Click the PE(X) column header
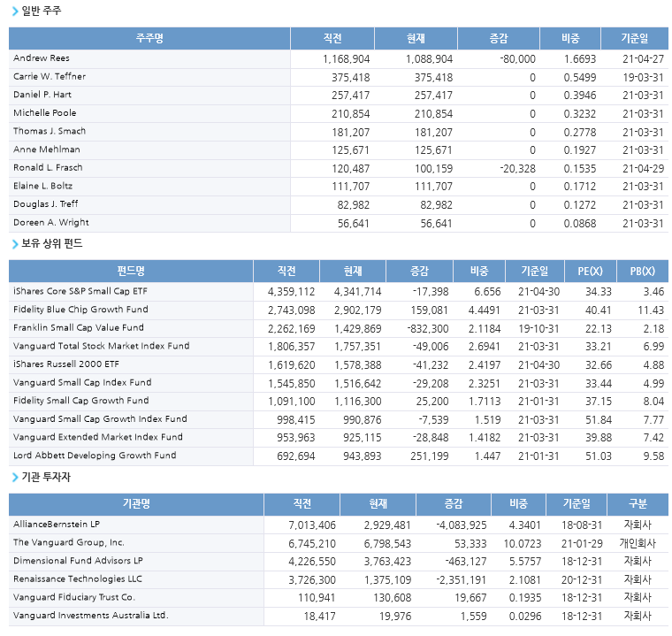Image resolution: width=672 pixels, height=636 pixels. pyautogui.click(x=590, y=271)
